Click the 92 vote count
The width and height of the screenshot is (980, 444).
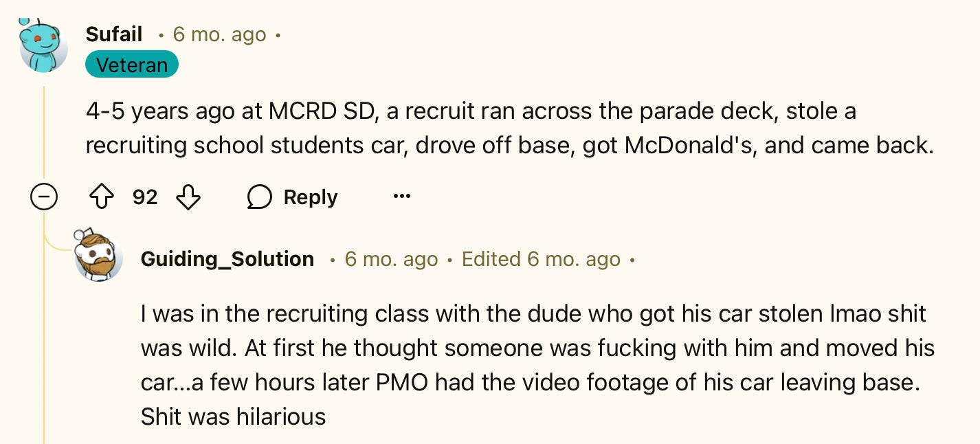click(x=144, y=197)
